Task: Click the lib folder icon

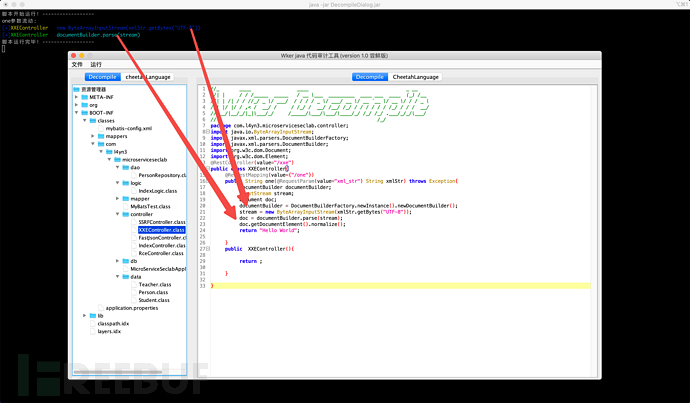Action: click(x=93, y=316)
